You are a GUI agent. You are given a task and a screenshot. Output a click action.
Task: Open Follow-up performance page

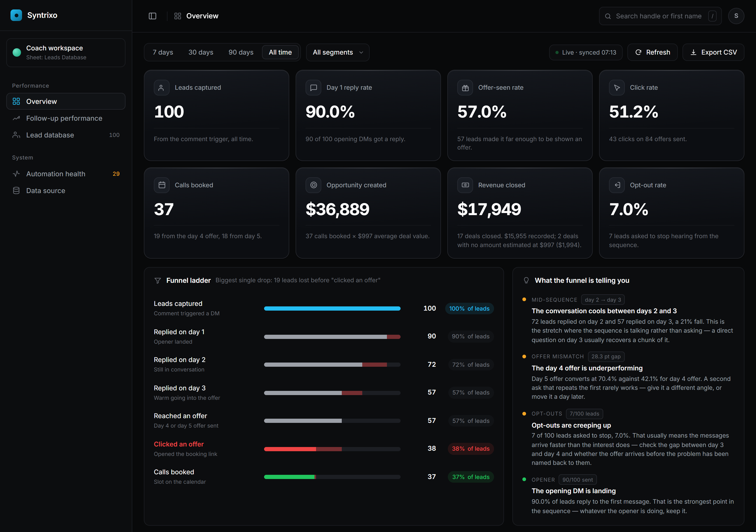pyautogui.click(x=66, y=118)
